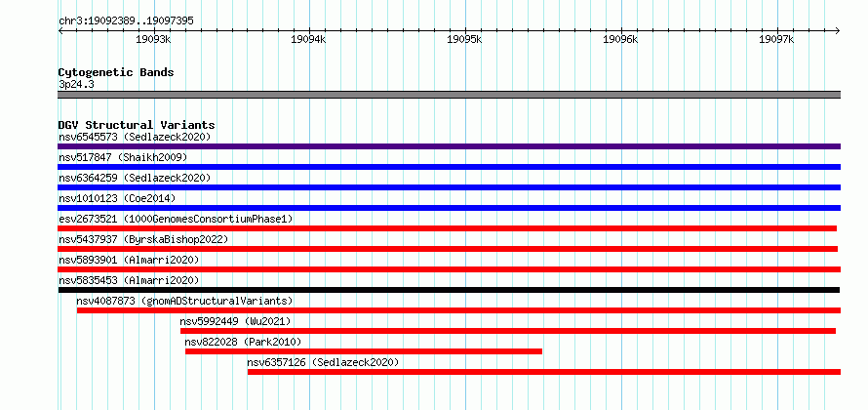The height and width of the screenshot is (410, 868).
Task: Click the nsv5893901 (Almarri2020) label
Action: (x=129, y=260)
